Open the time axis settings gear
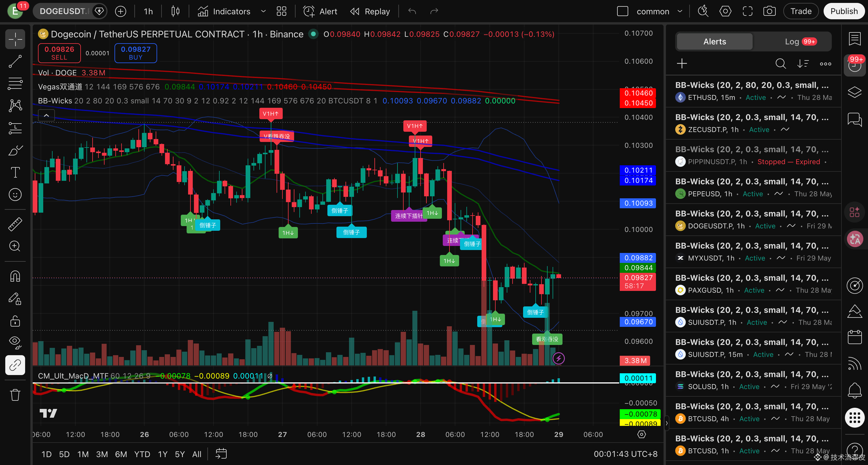This screenshot has width=868, height=465. (642, 435)
